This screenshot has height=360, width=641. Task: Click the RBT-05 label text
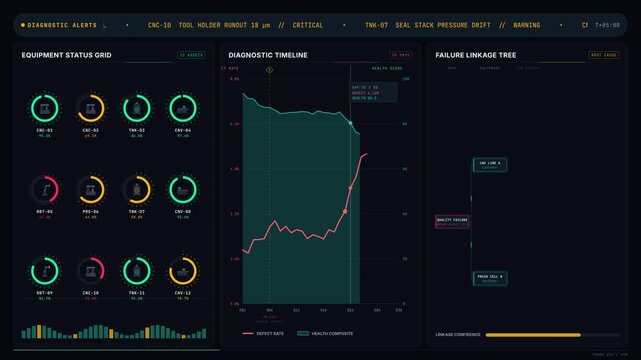[x=45, y=212]
